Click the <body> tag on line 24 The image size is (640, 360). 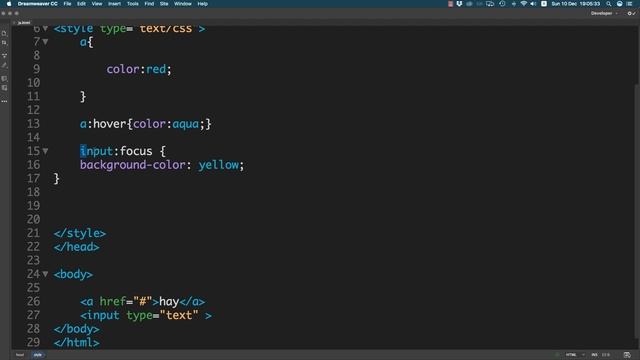(73, 274)
